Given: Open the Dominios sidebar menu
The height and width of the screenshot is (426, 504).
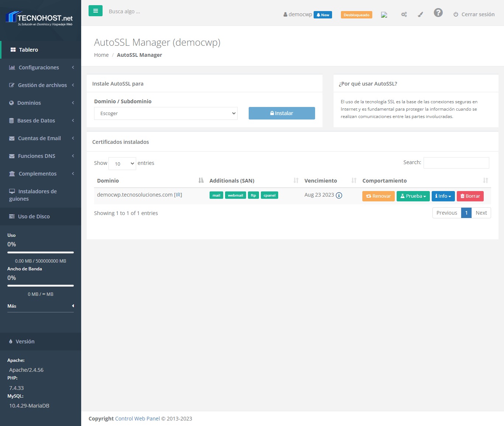Looking at the screenshot, I should click(x=41, y=103).
